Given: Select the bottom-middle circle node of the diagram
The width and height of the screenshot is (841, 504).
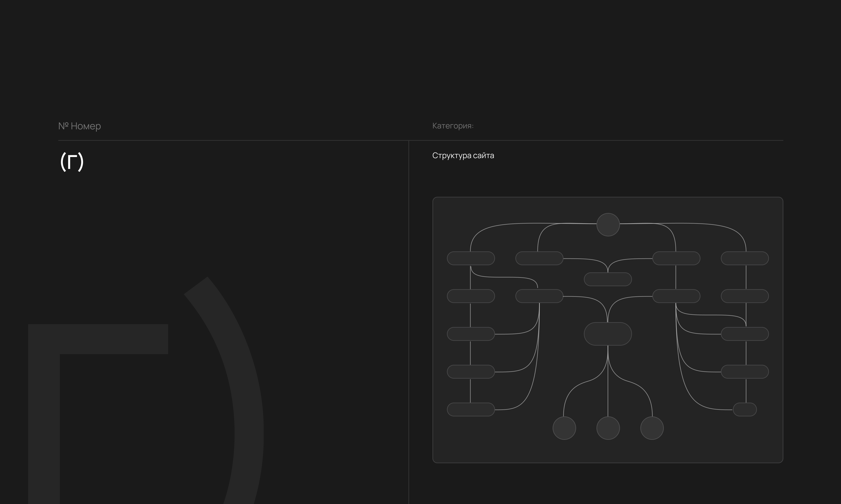Looking at the screenshot, I should click(x=608, y=428).
